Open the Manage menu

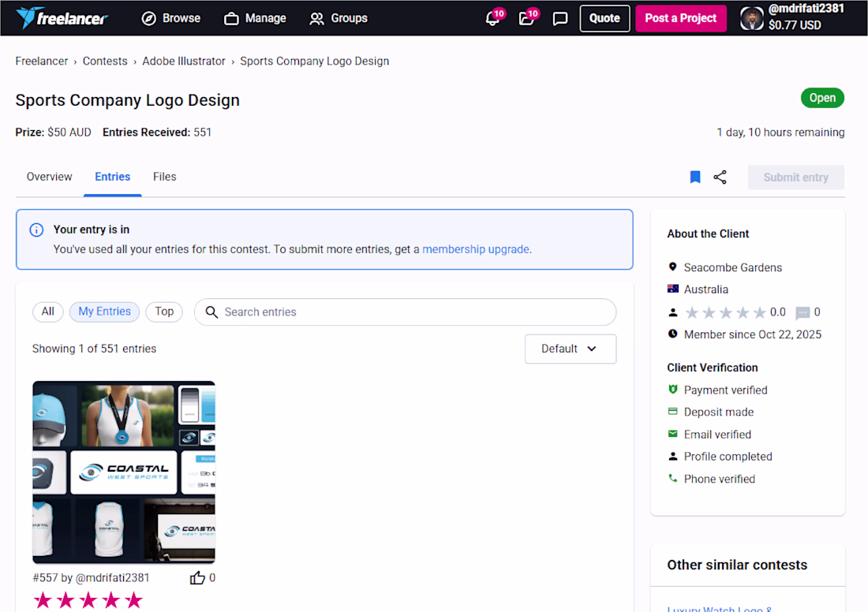255,18
